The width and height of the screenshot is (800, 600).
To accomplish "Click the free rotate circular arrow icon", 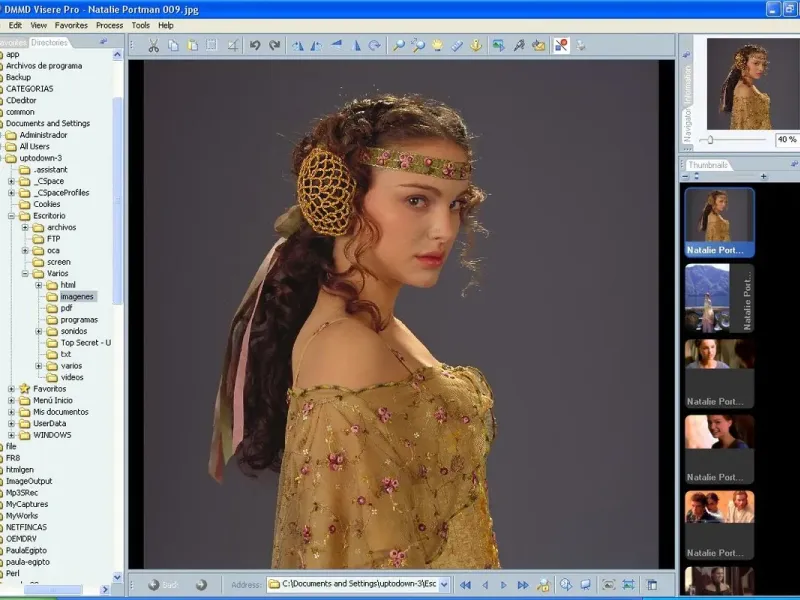I will coord(375,46).
